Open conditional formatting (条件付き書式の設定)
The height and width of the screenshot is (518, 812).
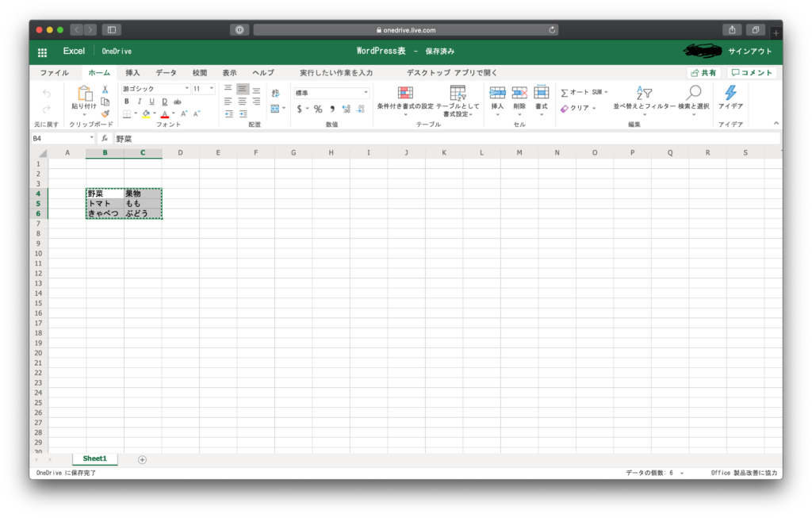point(405,98)
